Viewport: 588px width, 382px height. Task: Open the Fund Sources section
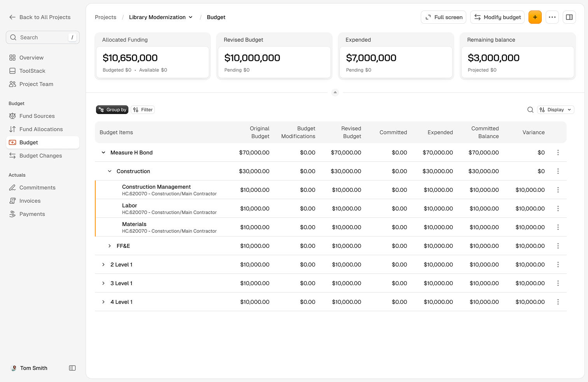[x=37, y=116]
